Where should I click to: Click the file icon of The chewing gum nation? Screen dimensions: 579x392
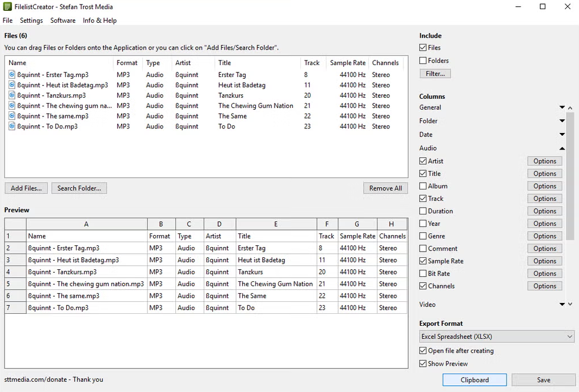(x=12, y=106)
